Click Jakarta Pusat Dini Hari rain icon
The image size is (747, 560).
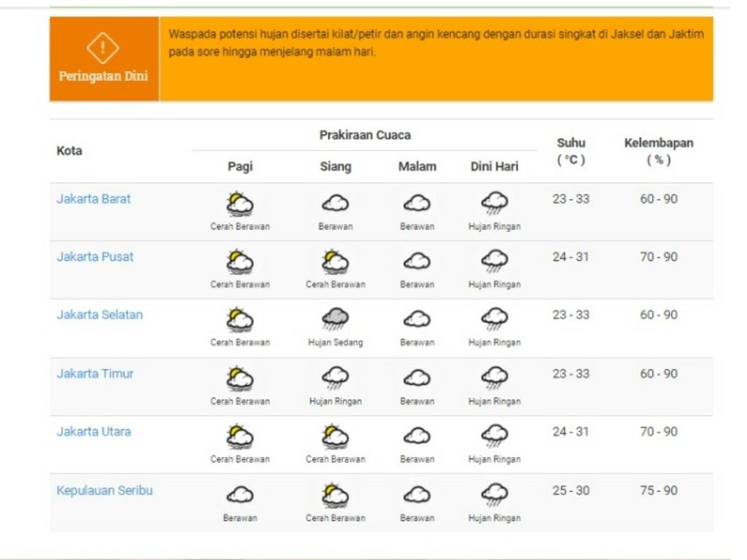coord(495,262)
